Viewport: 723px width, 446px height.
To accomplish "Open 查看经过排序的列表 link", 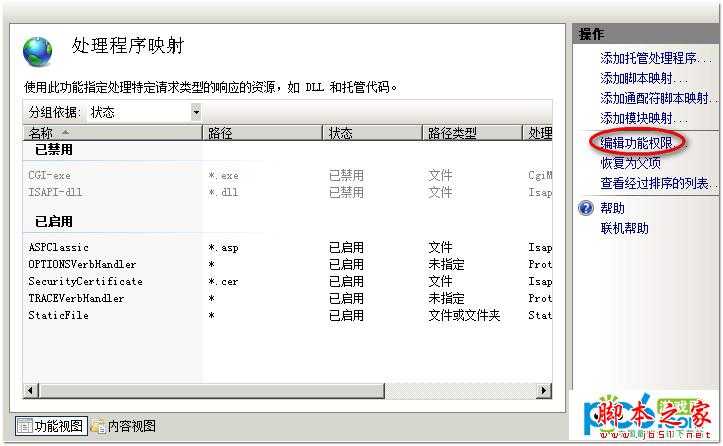I will [x=658, y=183].
